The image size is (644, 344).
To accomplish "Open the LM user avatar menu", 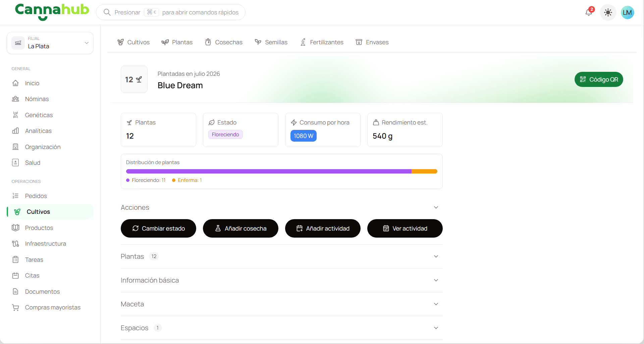I will [x=627, y=12].
